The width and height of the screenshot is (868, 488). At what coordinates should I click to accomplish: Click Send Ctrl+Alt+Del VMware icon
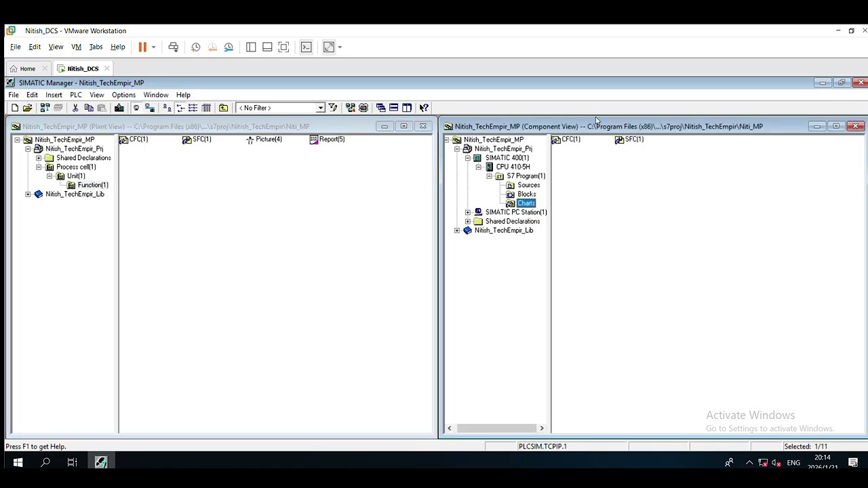coord(174,47)
